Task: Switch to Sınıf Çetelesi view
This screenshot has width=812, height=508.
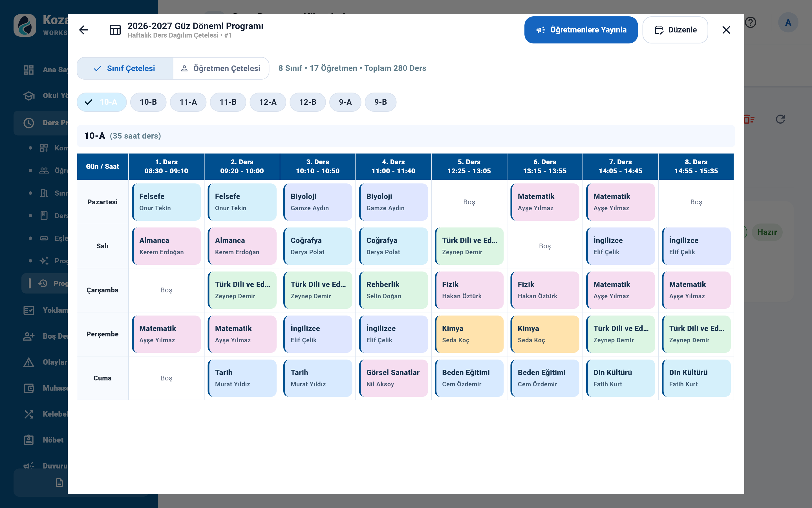Action: [x=125, y=68]
